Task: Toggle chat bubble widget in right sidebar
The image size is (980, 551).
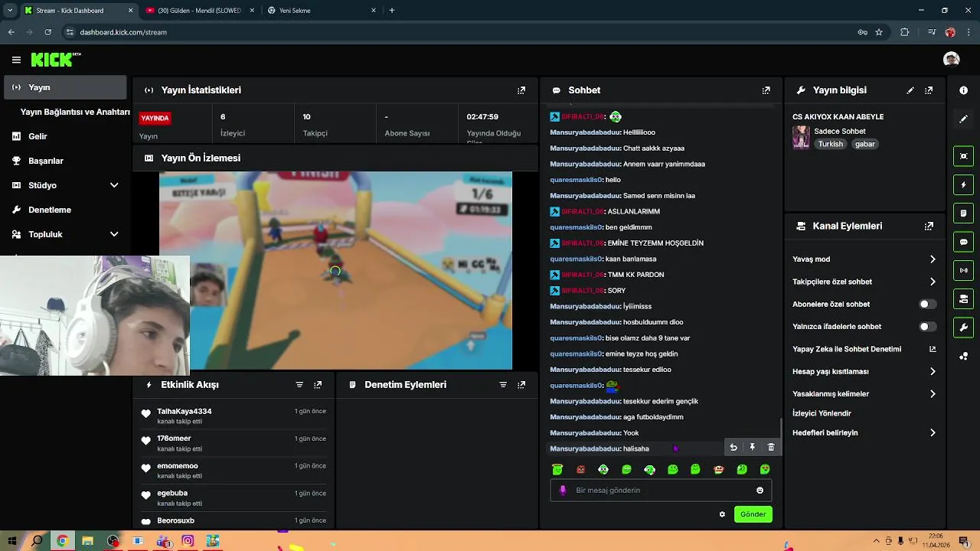Action: (963, 242)
